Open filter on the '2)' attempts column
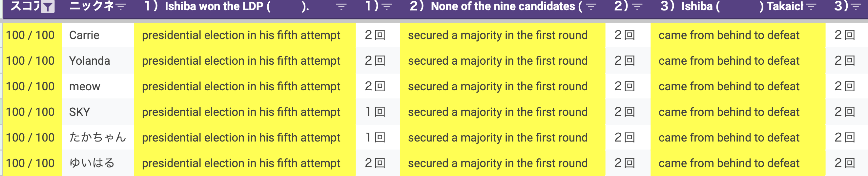The image size is (868, 176). [637, 7]
